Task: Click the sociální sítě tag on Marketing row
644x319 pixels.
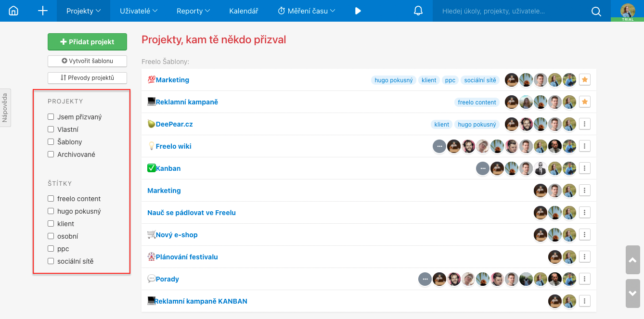Action: 480,80
